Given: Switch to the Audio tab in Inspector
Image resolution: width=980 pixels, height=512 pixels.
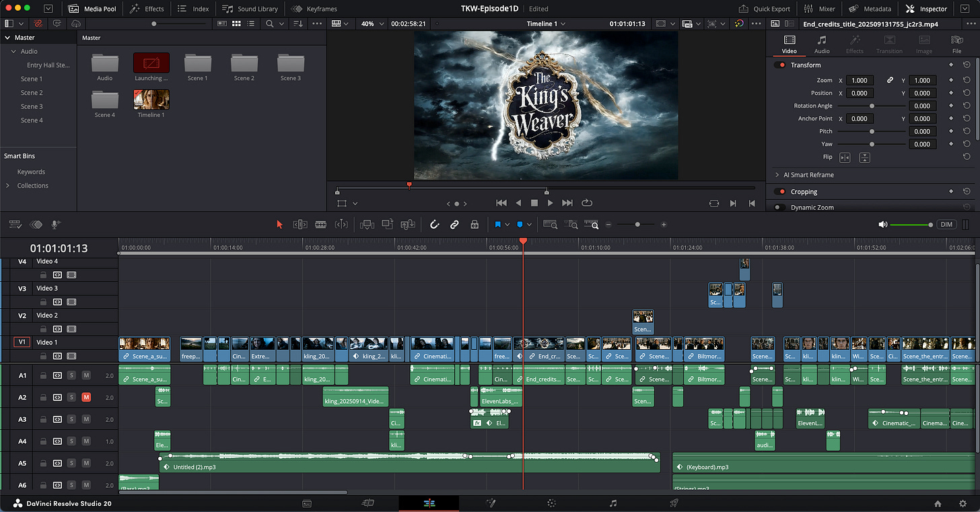Looking at the screenshot, I should point(822,44).
